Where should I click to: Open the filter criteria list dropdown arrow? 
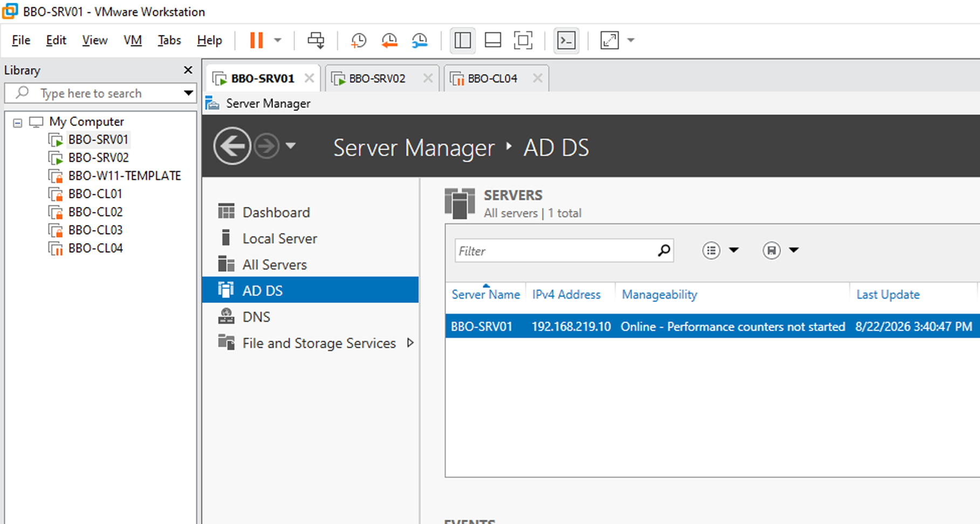point(734,250)
